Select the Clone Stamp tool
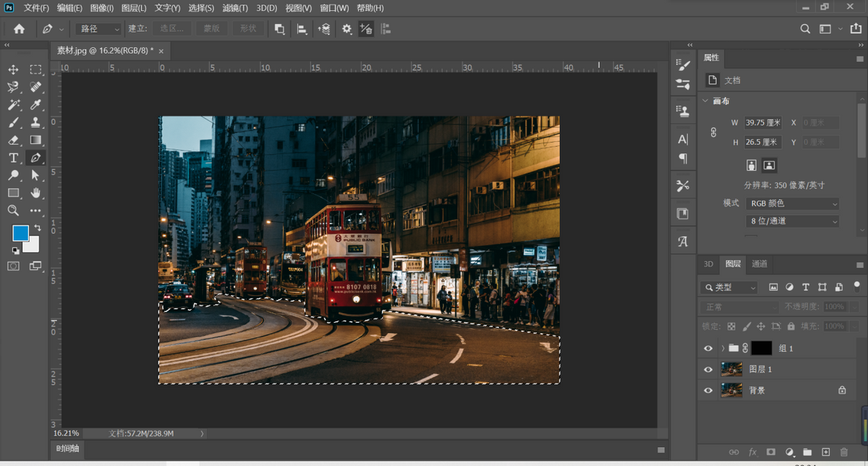Image resolution: width=868 pixels, height=466 pixels. click(x=35, y=122)
